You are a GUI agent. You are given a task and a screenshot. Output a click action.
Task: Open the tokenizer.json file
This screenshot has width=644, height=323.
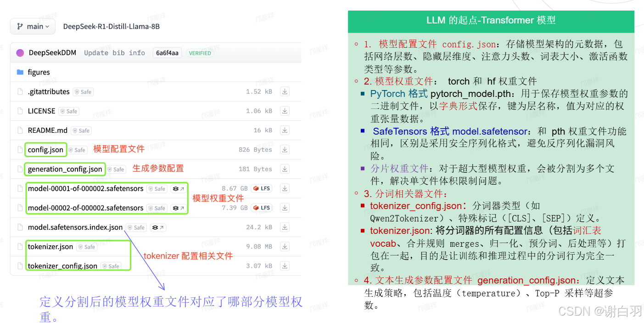50,246
